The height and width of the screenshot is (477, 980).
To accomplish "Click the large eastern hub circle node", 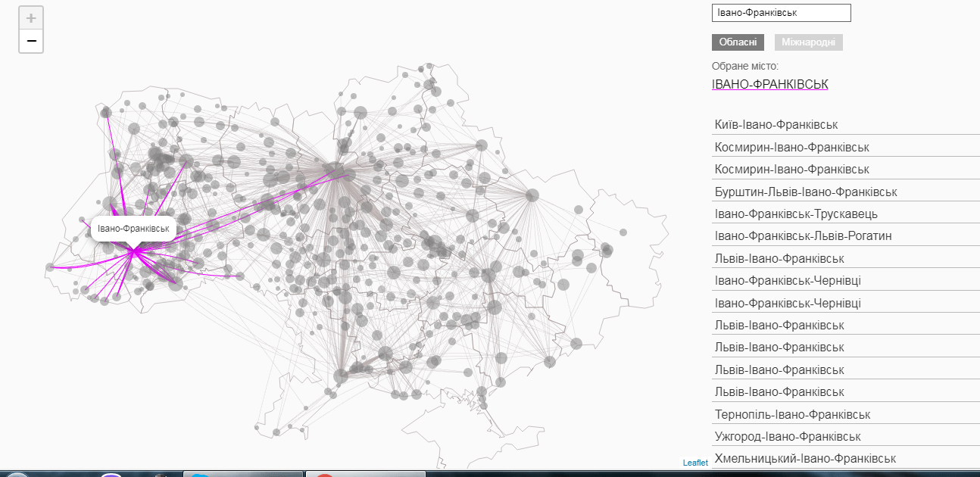I will click(x=532, y=195).
